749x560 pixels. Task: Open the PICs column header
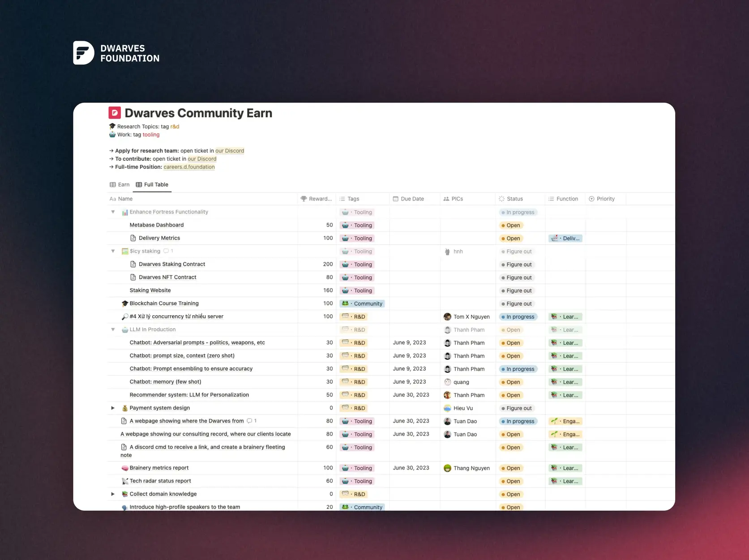click(467, 199)
